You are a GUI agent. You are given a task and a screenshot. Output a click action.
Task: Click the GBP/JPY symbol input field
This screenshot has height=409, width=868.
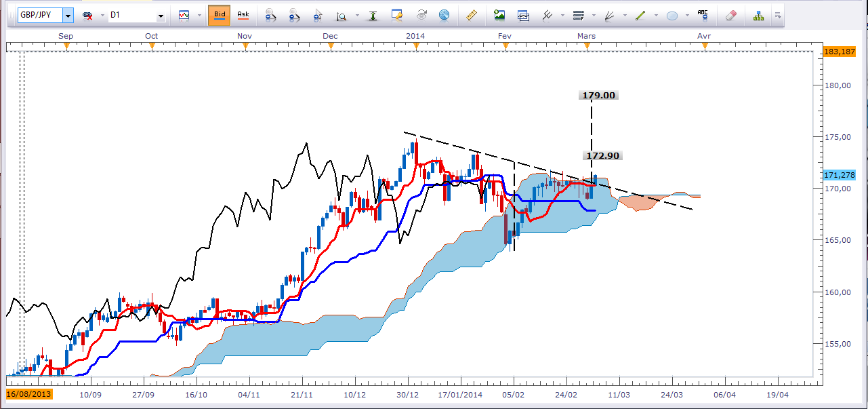tap(40, 15)
